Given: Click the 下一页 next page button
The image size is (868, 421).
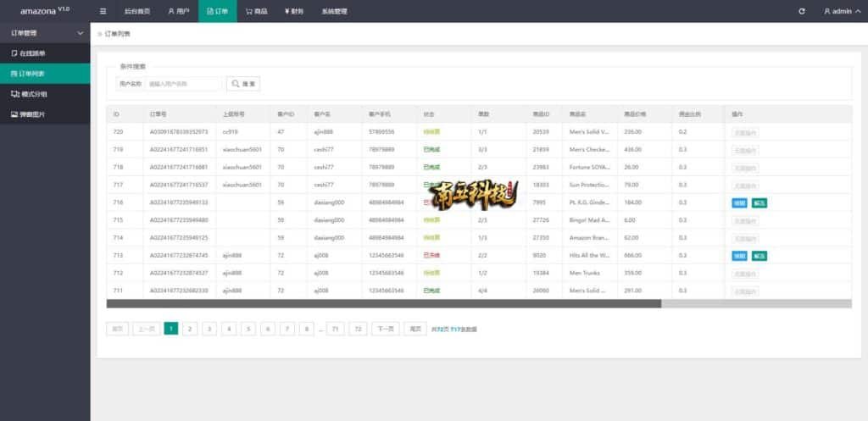Looking at the screenshot, I should (x=385, y=329).
